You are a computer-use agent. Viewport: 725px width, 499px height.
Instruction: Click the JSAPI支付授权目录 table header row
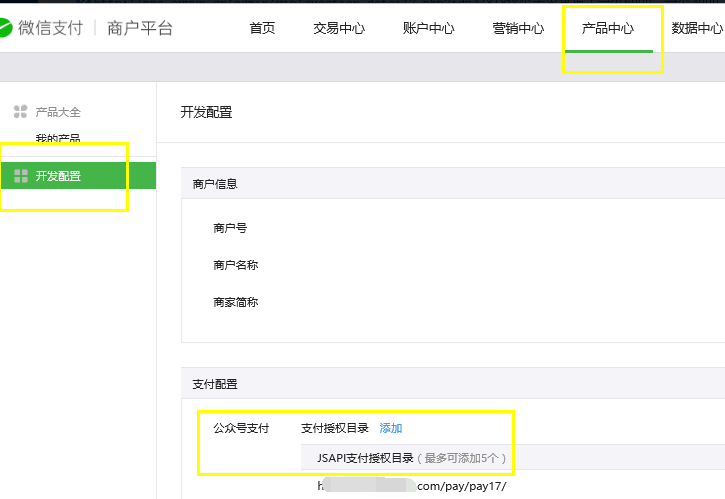coord(412,458)
